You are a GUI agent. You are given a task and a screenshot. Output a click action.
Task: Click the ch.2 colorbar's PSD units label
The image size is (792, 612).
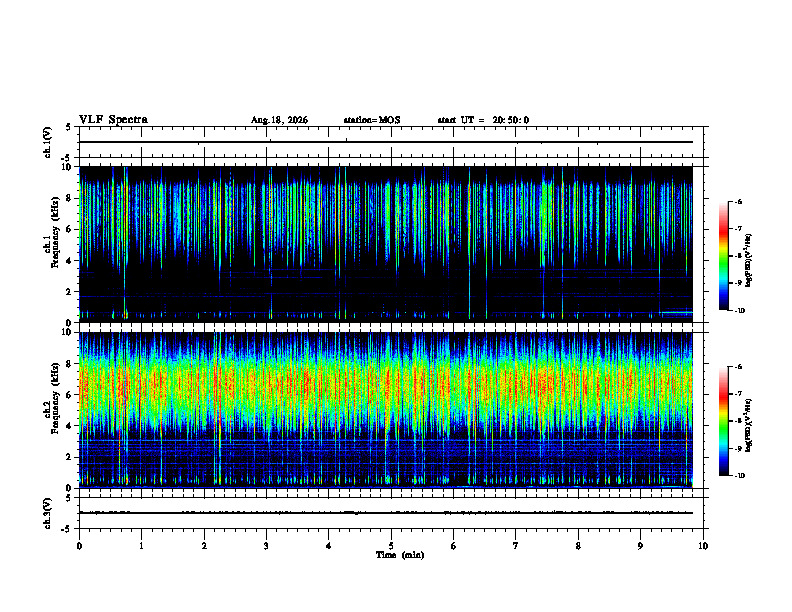pyautogui.click(x=749, y=425)
